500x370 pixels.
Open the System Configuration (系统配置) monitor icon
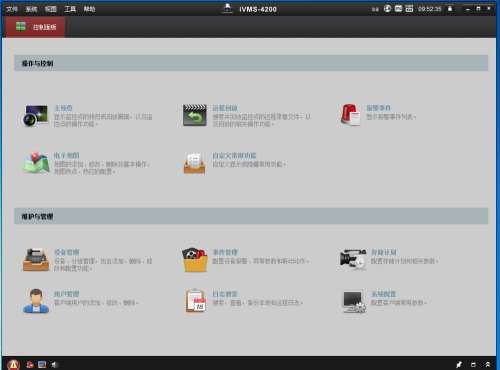pos(354,302)
